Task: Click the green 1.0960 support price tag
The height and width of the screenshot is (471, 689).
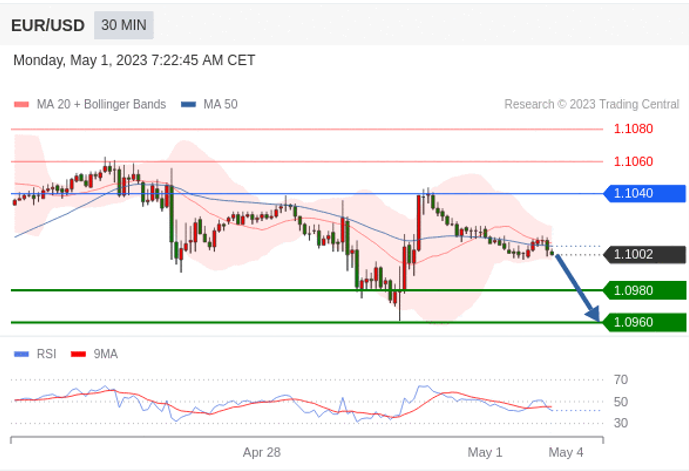Action: tap(645, 322)
